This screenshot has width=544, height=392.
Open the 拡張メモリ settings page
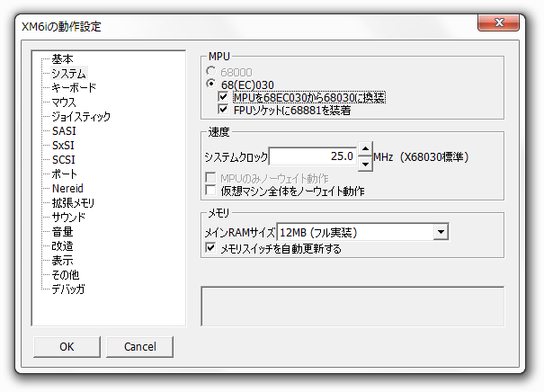coord(73,202)
